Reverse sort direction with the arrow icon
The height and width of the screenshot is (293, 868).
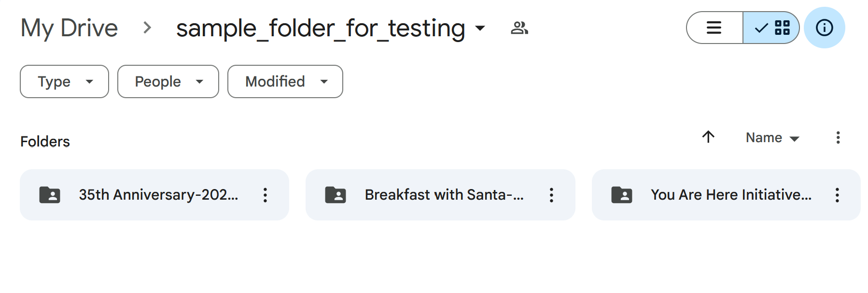tap(708, 137)
